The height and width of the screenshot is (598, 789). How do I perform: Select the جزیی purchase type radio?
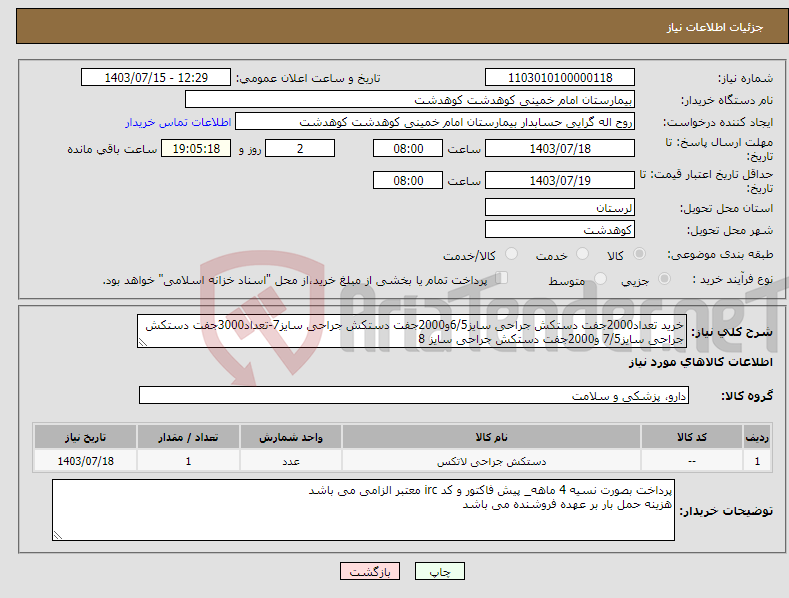point(664,279)
